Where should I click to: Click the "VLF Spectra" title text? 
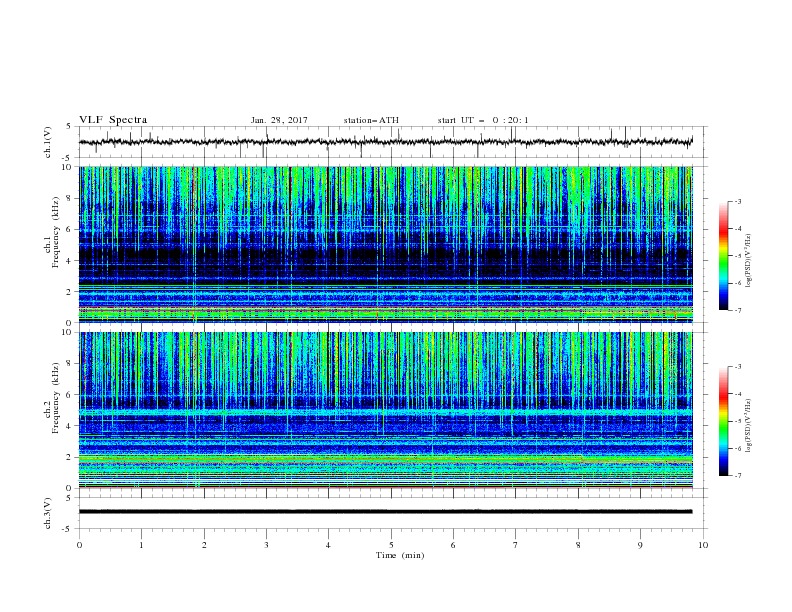pyautogui.click(x=113, y=120)
